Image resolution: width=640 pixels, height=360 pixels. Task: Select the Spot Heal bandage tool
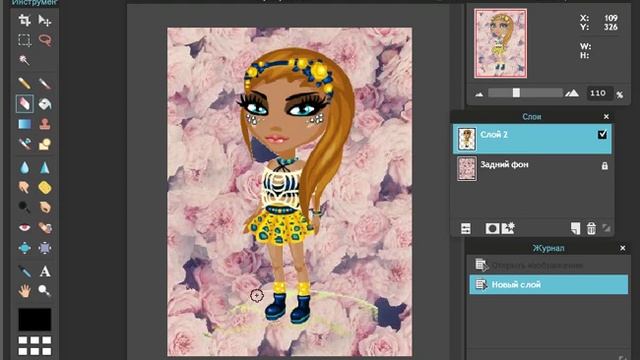[45, 227]
